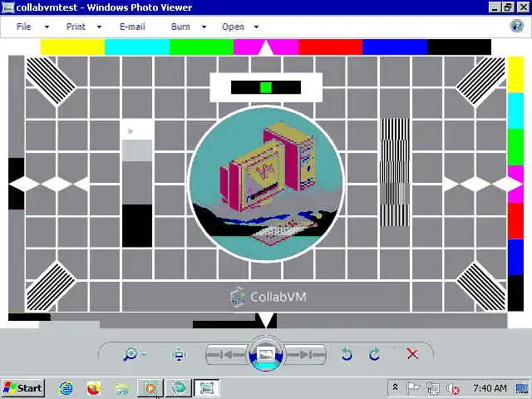
Task: Start the slide show
Action: tap(266, 354)
